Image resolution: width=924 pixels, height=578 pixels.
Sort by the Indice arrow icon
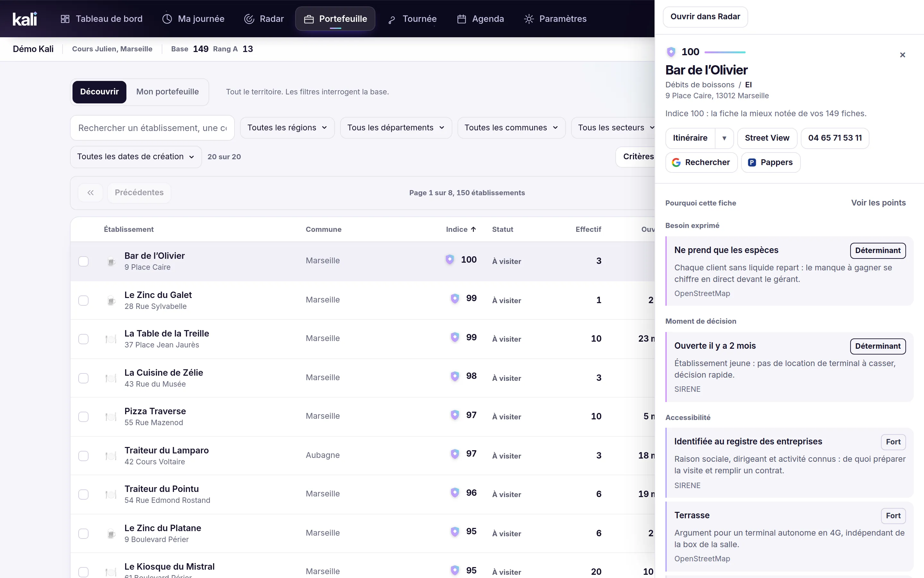point(474,229)
